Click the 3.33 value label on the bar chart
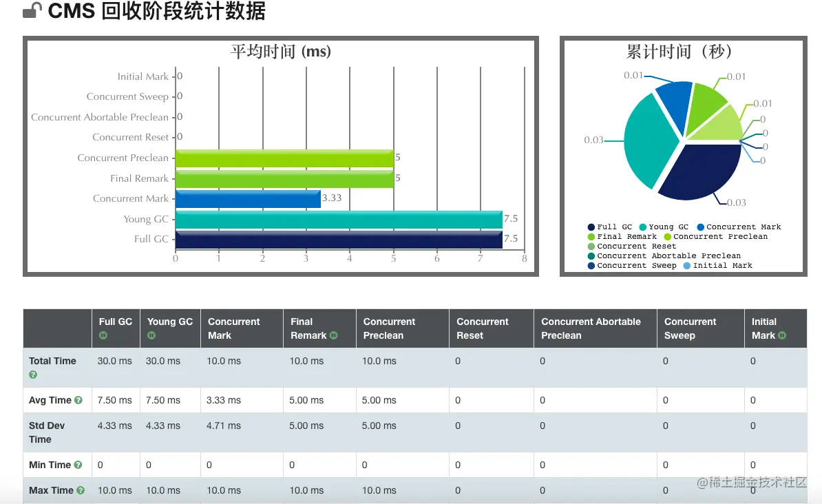Viewport: 822px width, 504px height. 332,198
